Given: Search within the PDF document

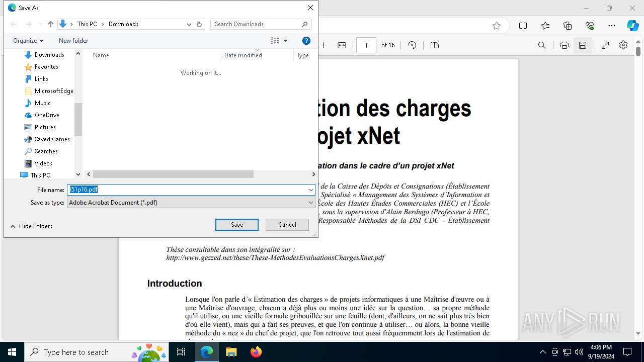Looking at the screenshot, I should point(542,45).
